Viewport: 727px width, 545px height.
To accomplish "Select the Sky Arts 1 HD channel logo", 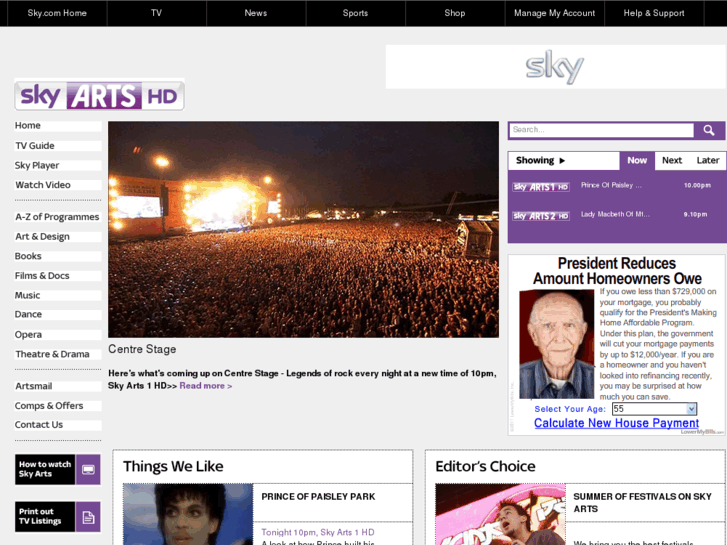I will pyautogui.click(x=541, y=186).
